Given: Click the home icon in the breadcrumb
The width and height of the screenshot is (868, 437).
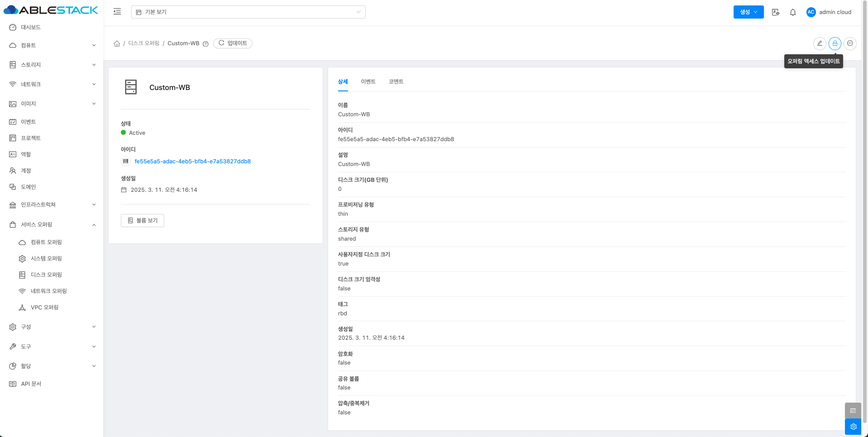Looking at the screenshot, I should point(117,43).
